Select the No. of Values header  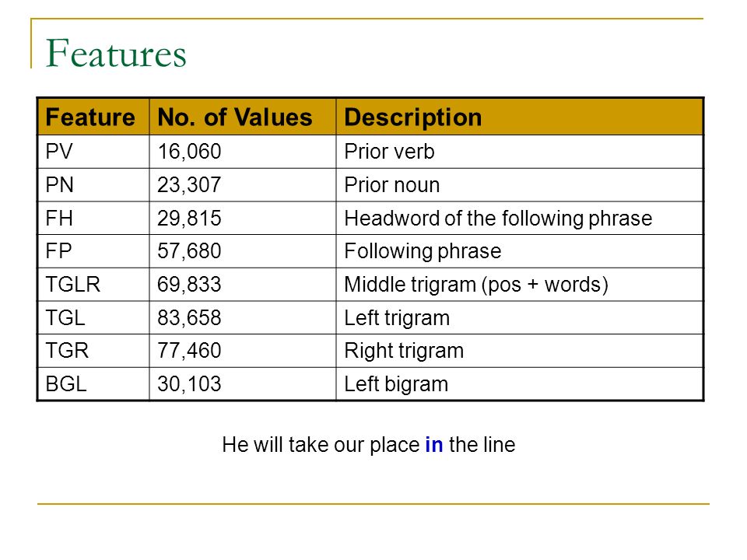pos(235,117)
